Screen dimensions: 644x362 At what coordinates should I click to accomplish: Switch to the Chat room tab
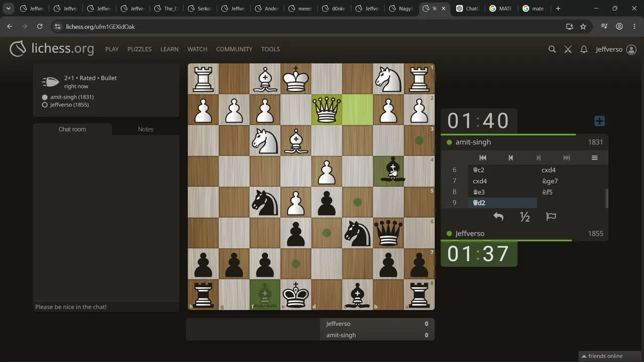coord(72,129)
